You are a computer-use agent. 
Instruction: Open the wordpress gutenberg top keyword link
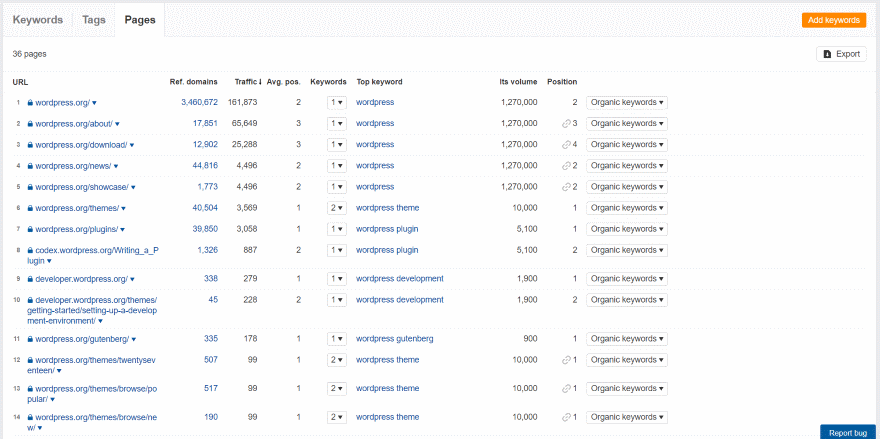pos(394,339)
